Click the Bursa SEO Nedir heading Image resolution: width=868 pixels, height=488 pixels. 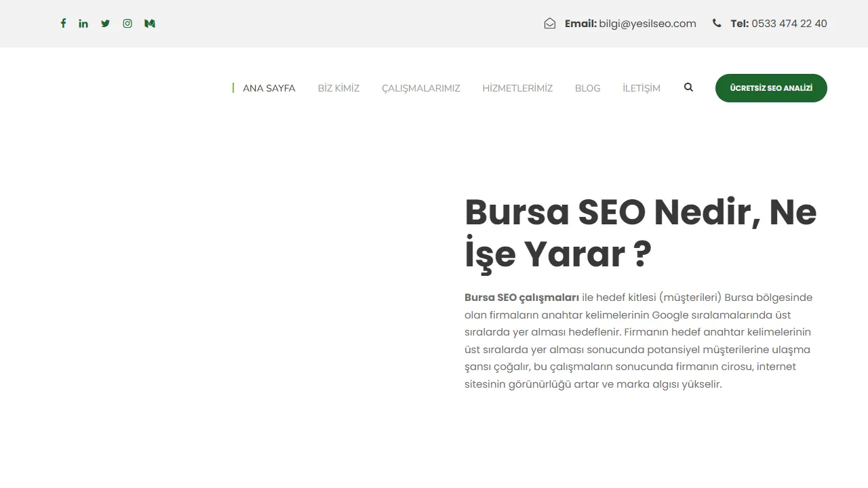click(x=640, y=232)
